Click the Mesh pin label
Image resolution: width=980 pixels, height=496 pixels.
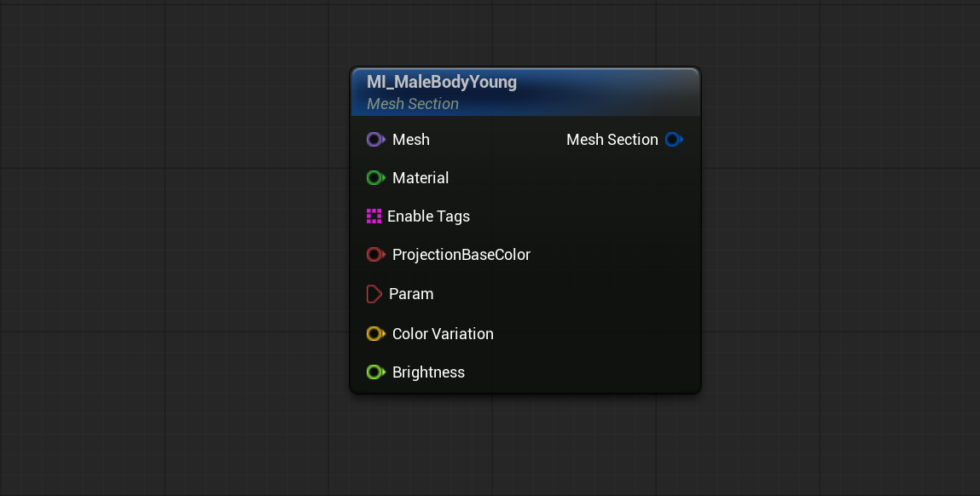click(x=410, y=139)
